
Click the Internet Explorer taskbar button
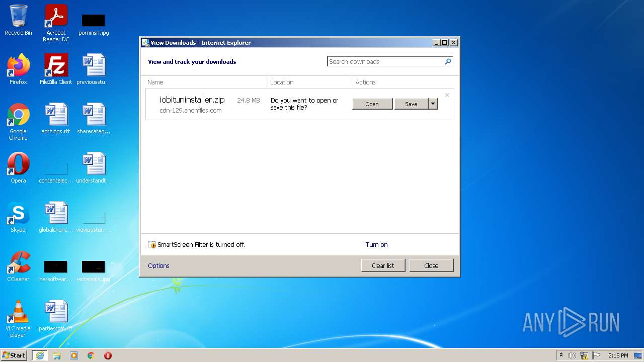(x=40, y=355)
